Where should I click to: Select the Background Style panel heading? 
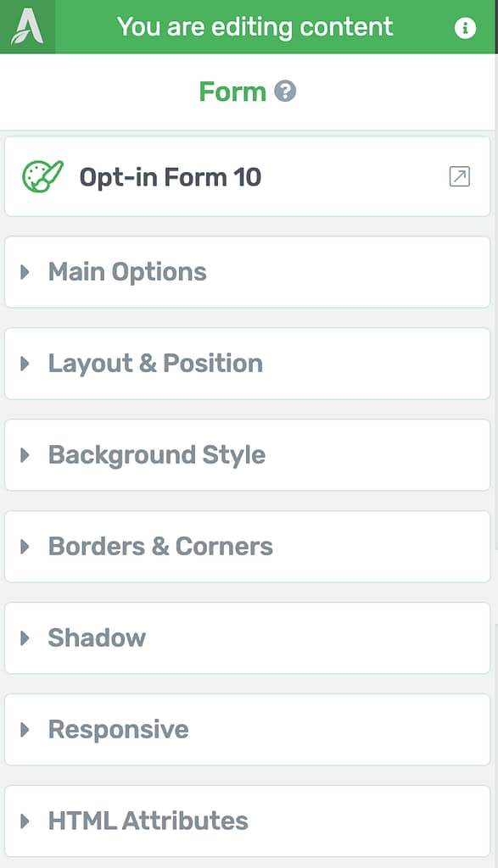pos(157,455)
